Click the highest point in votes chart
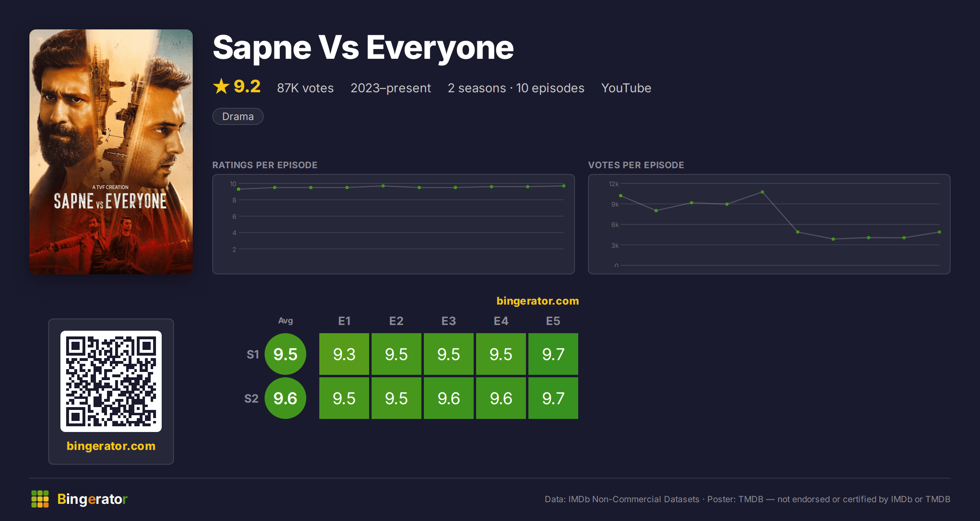Screen dimensions: 980x521 [x=762, y=192]
